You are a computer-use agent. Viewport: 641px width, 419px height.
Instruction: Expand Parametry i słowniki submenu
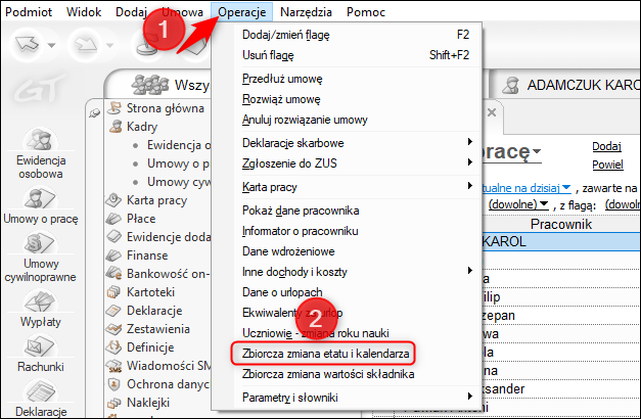point(356,397)
